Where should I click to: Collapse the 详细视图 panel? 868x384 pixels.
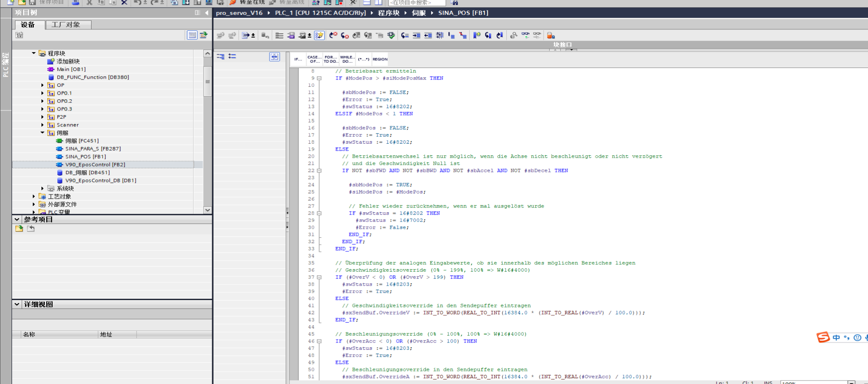pos(17,304)
